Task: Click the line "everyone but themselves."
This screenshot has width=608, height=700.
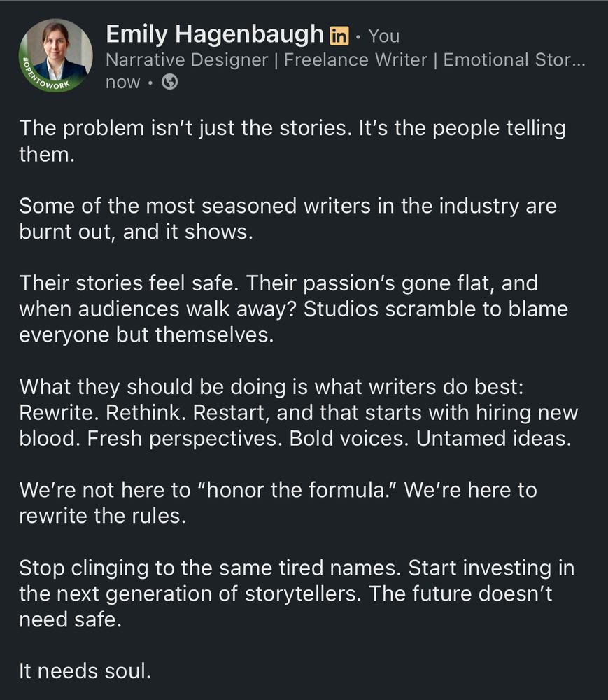Action: (x=144, y=335)
